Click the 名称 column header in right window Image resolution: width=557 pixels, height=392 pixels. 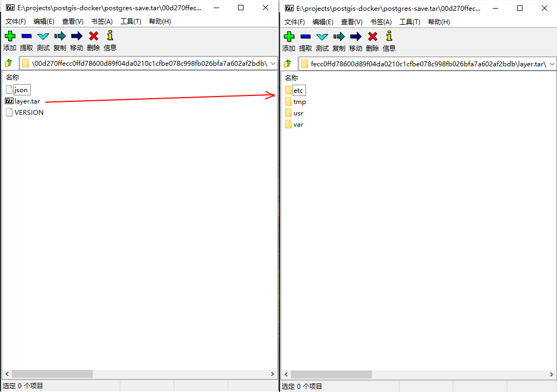click(x=293, y=78)
